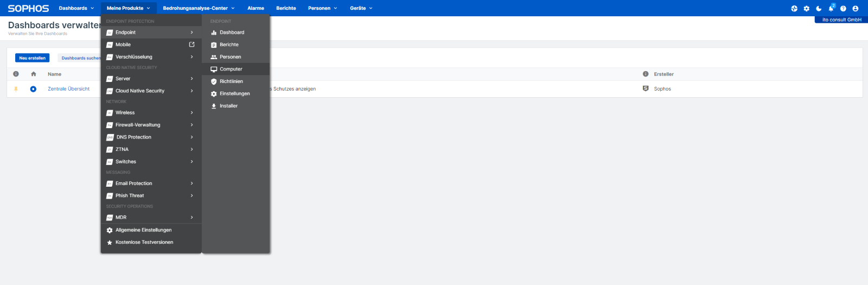Expand the Server submenu arrow
Screen dimensions: 868x285
click(x=192, y=79)
